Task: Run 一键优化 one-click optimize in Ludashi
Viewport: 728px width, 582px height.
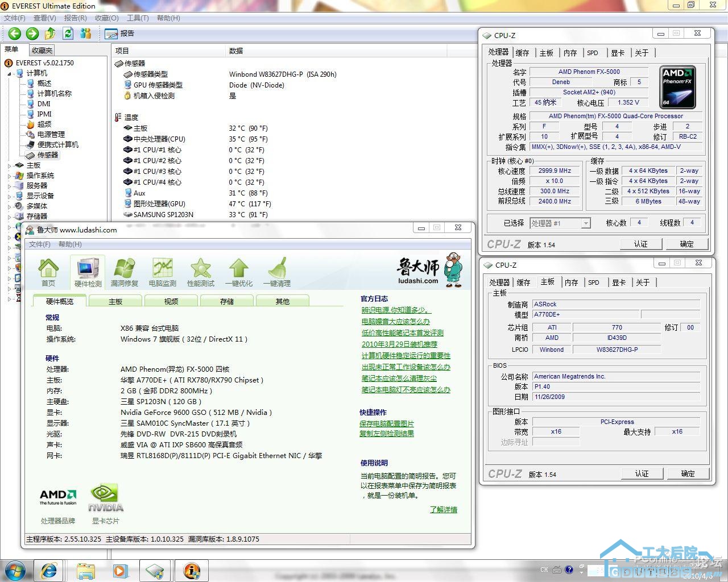Action: pyautogui.click(x=239, y=272)
